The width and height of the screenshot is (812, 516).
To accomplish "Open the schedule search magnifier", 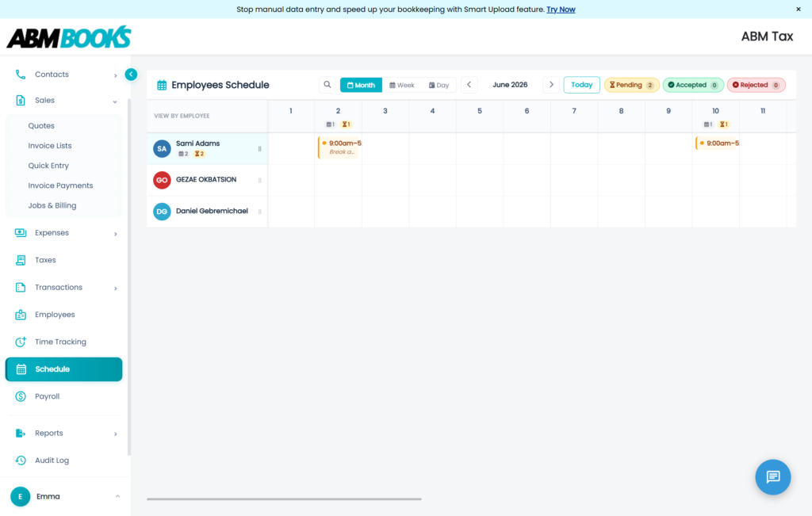I will [327, 85].
